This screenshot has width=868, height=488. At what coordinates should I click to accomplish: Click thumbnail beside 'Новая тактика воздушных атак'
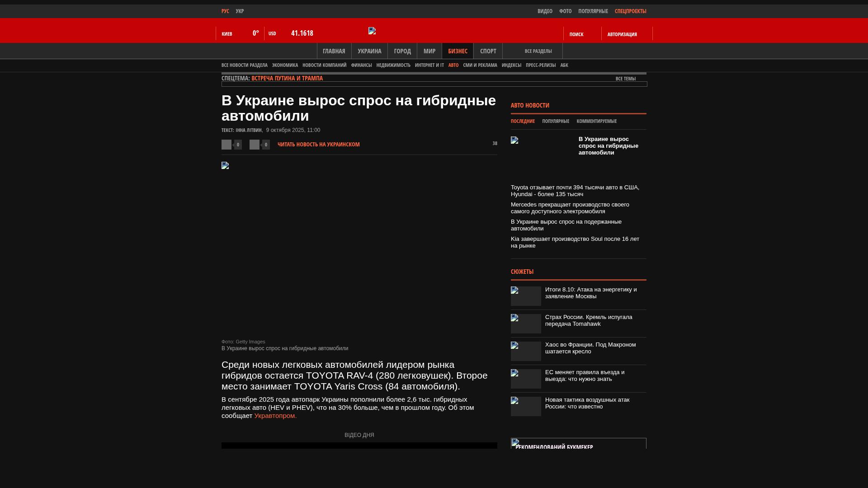pyautogui.click(x=526, y=406)
